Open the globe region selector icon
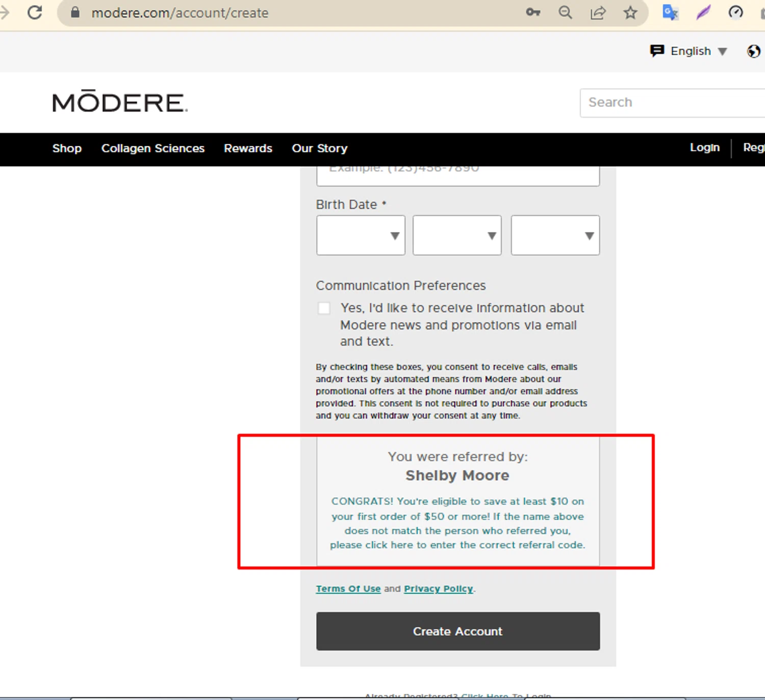The image size is (765, 700). (753, 51)
